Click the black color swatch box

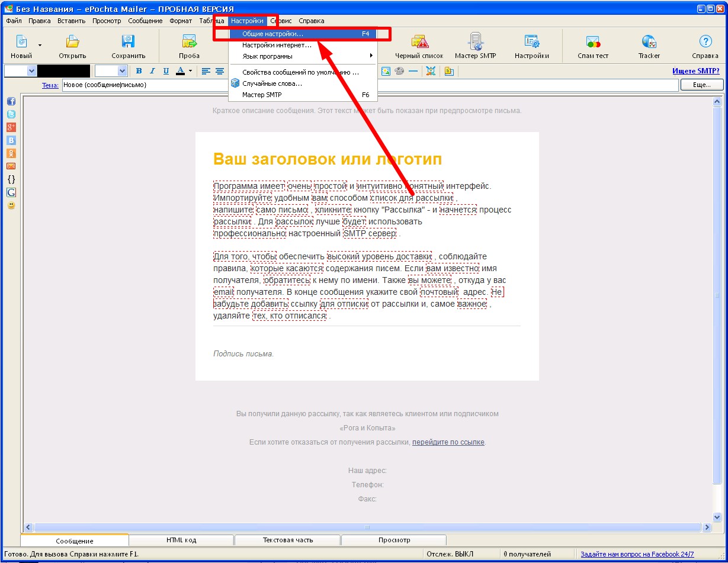coord(63,71)
